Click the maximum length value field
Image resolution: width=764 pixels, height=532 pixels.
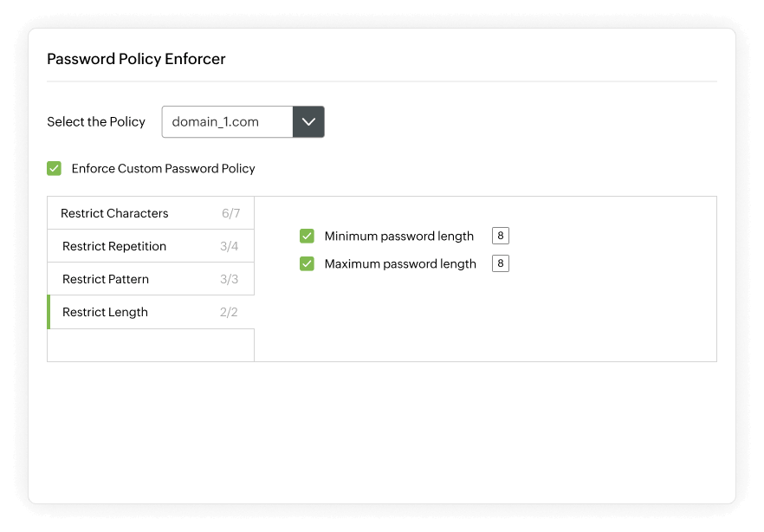[500, 263]
